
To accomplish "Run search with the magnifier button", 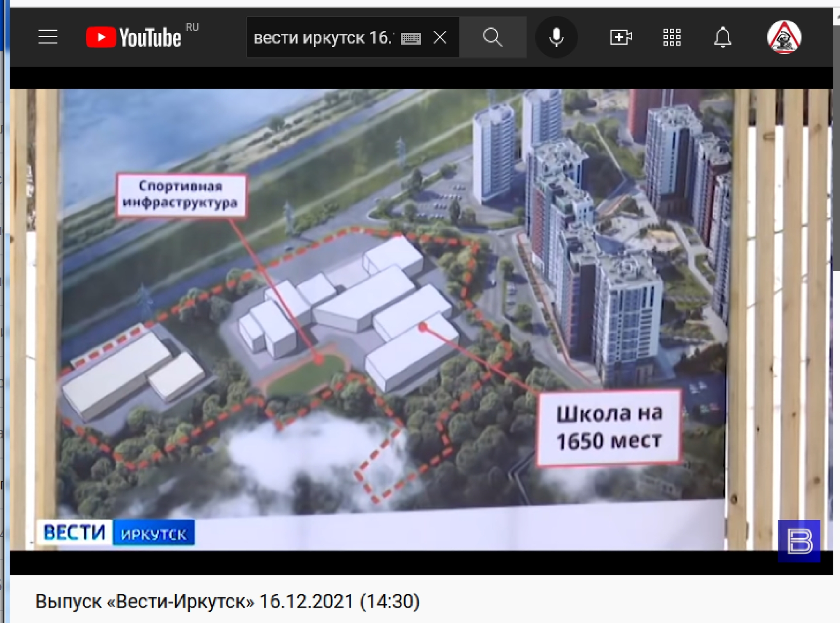I will tap(493, 37).
